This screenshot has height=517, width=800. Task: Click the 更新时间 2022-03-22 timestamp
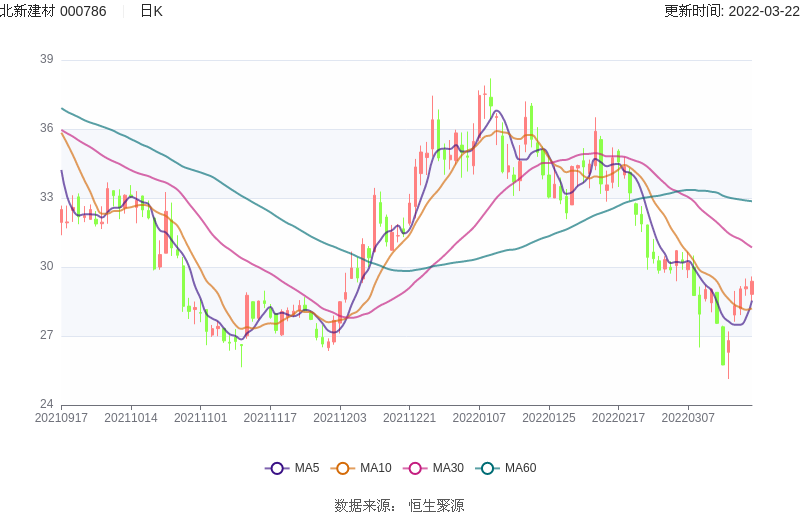pyautogui.click(x=731, y=11)
